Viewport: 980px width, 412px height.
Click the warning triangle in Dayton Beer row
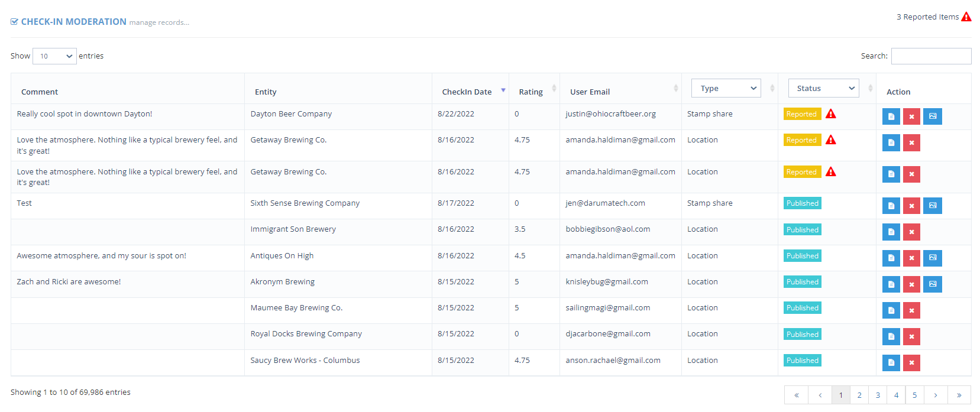tap(831, 113)
